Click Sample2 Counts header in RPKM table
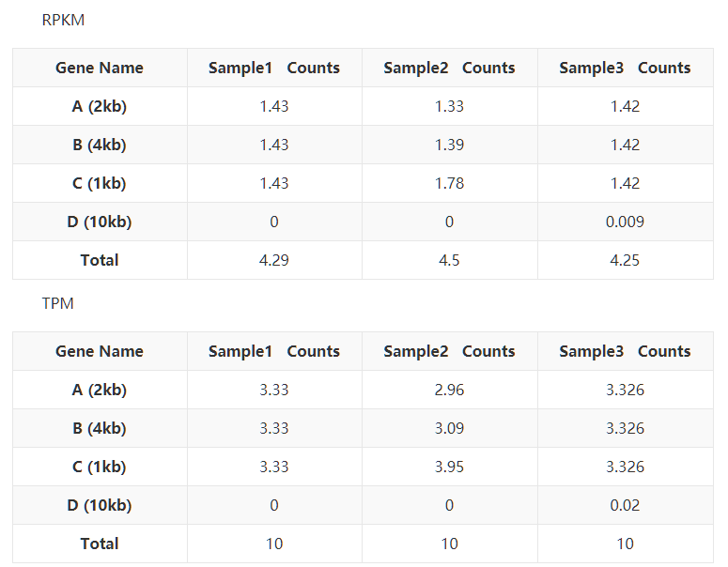Image resolution: width=728 pixels, height=567 pixels. pyautogui.click(x=449, y=68)
